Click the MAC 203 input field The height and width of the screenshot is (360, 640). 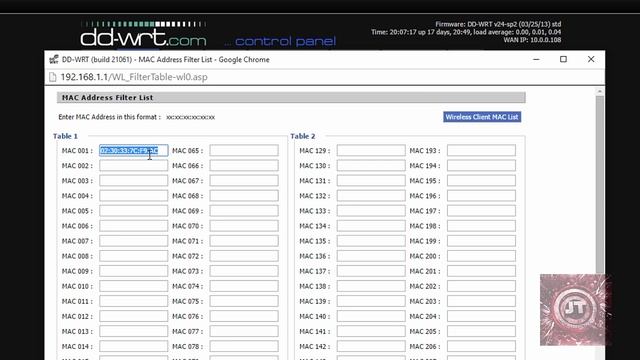click(x=481, y=302)
